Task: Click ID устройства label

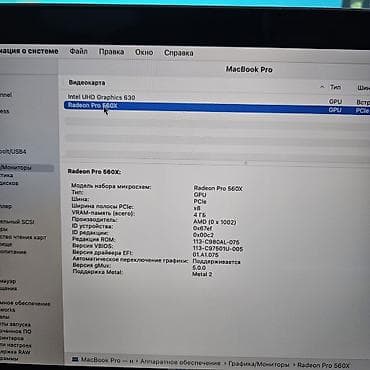Action: tap(92, 226)
